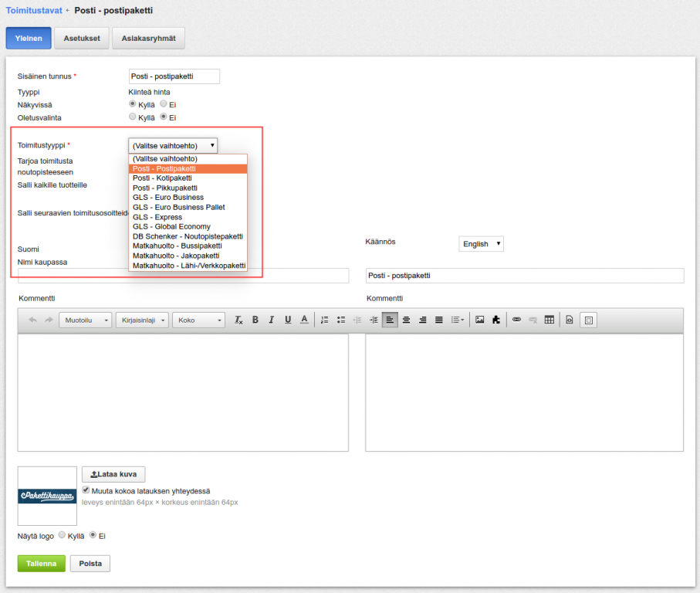The image size is (700, 593).
Task: Choose Posti - Kotipaketti from the list
Action: click(x=188, y=178)
